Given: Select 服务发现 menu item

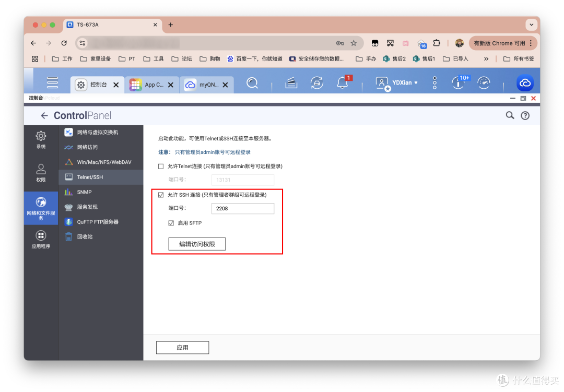Looking at the screenshot, I should click(x=101, y=207).
